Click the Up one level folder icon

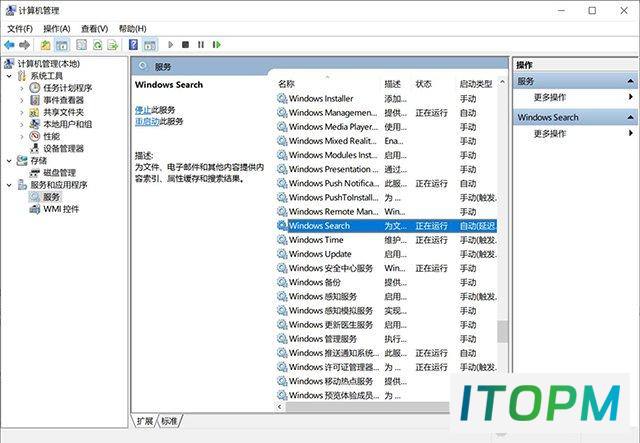click(x=46, y=45)
